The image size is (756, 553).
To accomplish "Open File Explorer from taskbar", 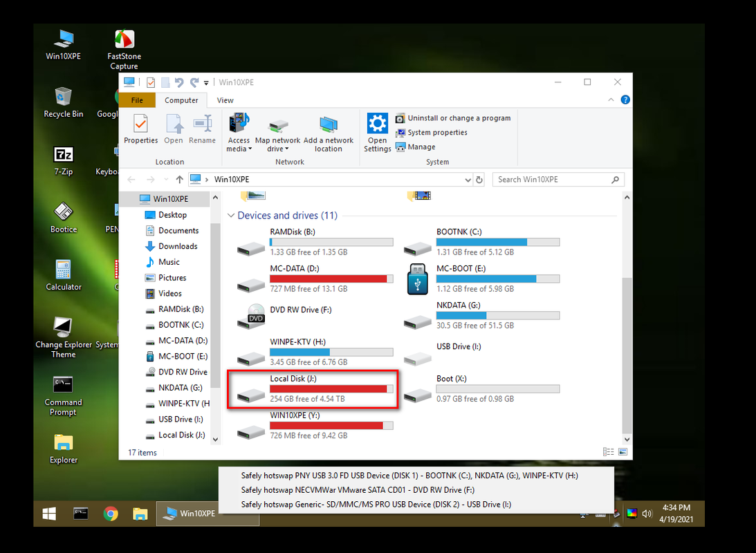I will tap(140, 514).
